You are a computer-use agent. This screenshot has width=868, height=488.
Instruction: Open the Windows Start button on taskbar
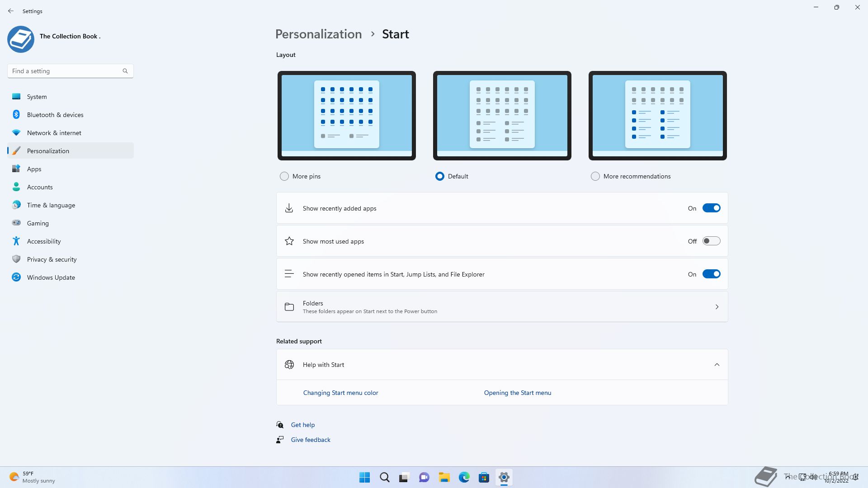pyautogui.click(x=364, y=477)
